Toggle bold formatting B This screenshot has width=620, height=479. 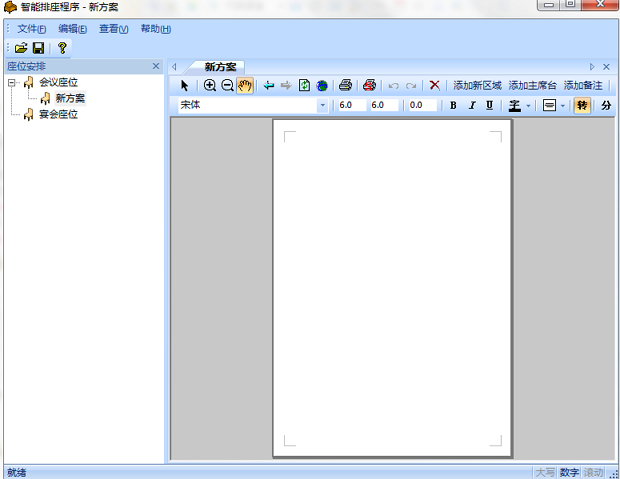453,105
